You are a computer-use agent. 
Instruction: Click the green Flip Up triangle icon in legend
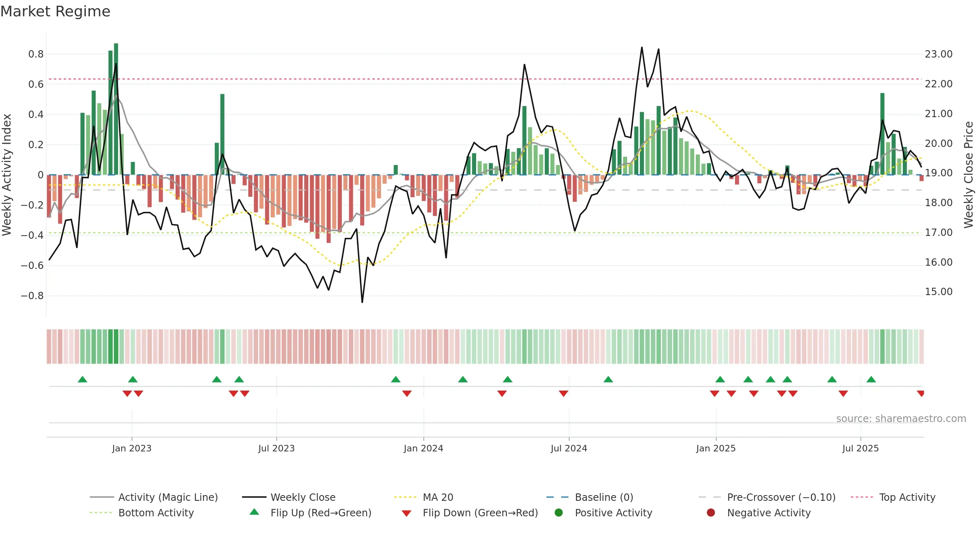point(254,512)
